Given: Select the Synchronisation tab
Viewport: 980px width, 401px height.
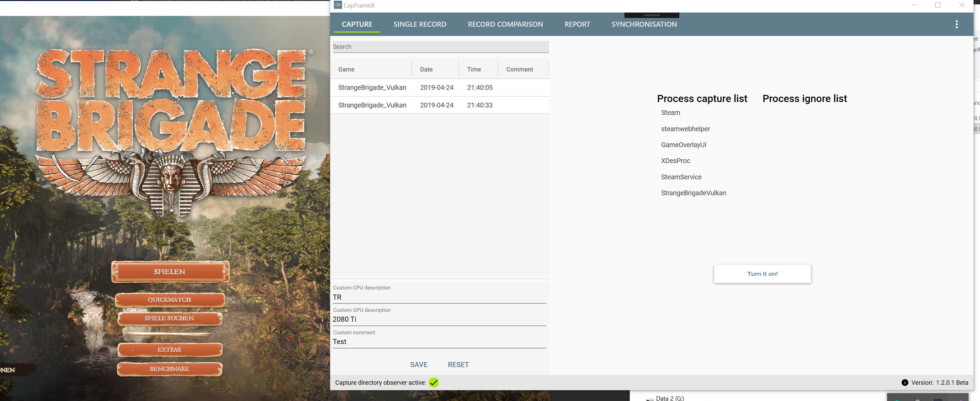Looking at the screenshot, I should point(644,24).
